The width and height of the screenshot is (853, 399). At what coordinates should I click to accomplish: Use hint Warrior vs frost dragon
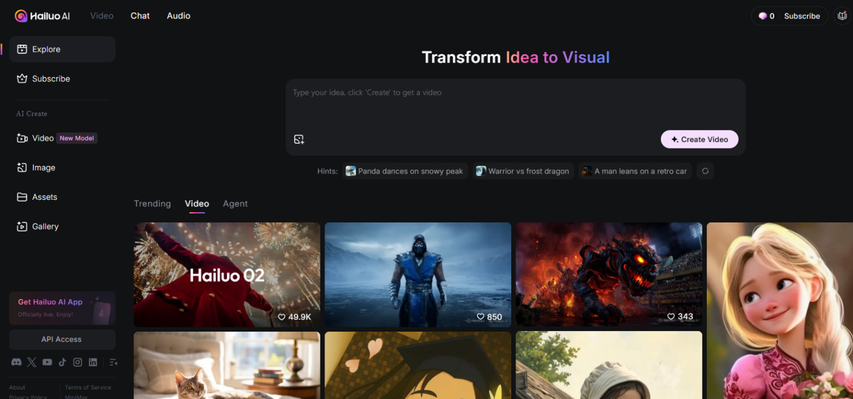[523, 171]
